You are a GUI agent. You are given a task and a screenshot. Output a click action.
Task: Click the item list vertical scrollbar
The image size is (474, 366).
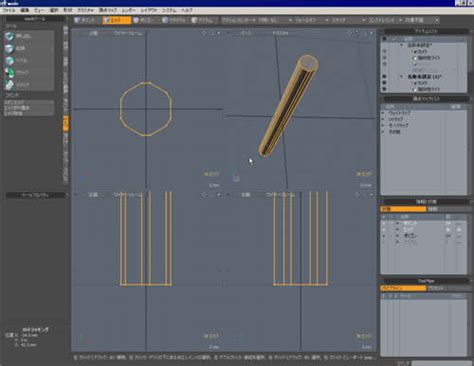tap(470, 65)
